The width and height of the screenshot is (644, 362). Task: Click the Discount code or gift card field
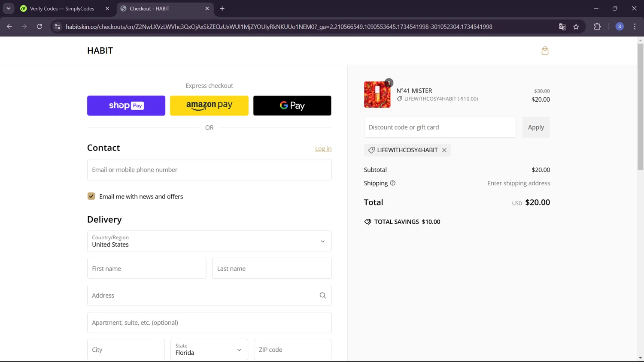point(440,127)
